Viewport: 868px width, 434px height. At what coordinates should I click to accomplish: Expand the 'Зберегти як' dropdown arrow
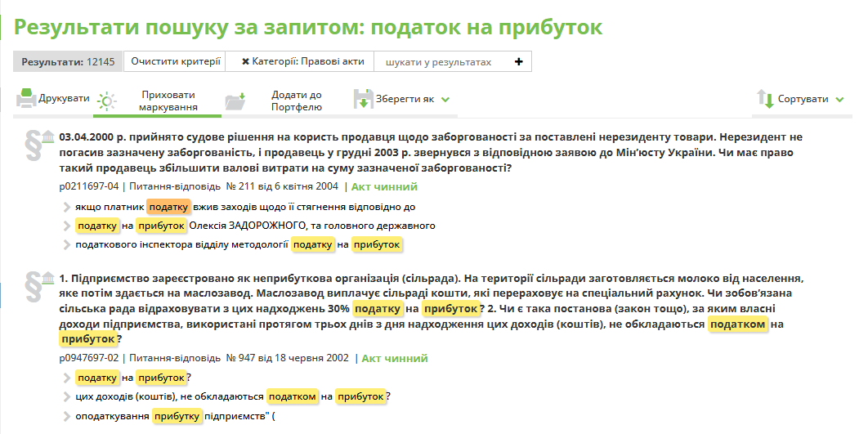(x=445, y=100)
